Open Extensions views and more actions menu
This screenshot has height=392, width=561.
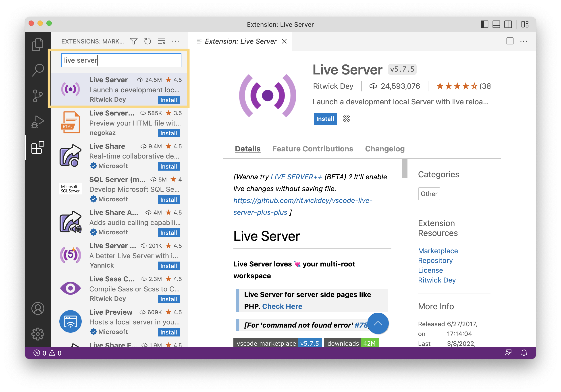click(175, 41)
